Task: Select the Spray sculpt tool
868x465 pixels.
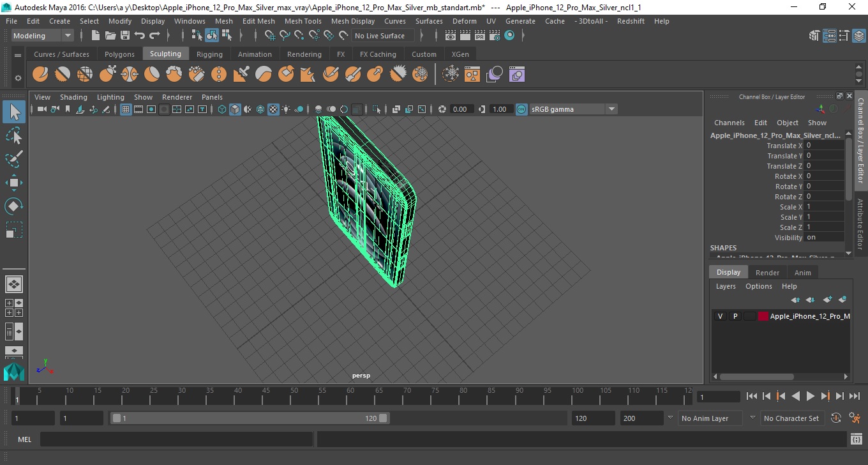Action: [x=197, y=74]
